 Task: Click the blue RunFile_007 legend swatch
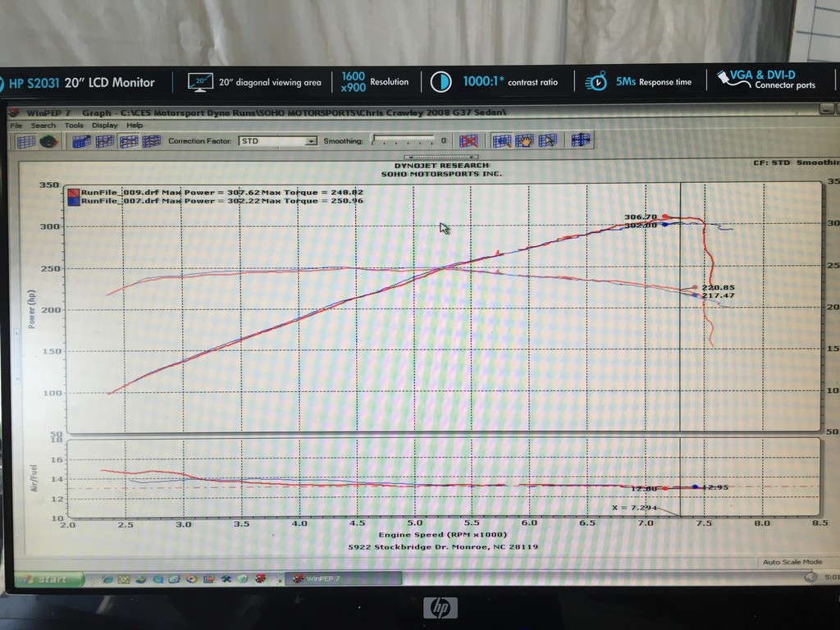(x=74, y=200)
